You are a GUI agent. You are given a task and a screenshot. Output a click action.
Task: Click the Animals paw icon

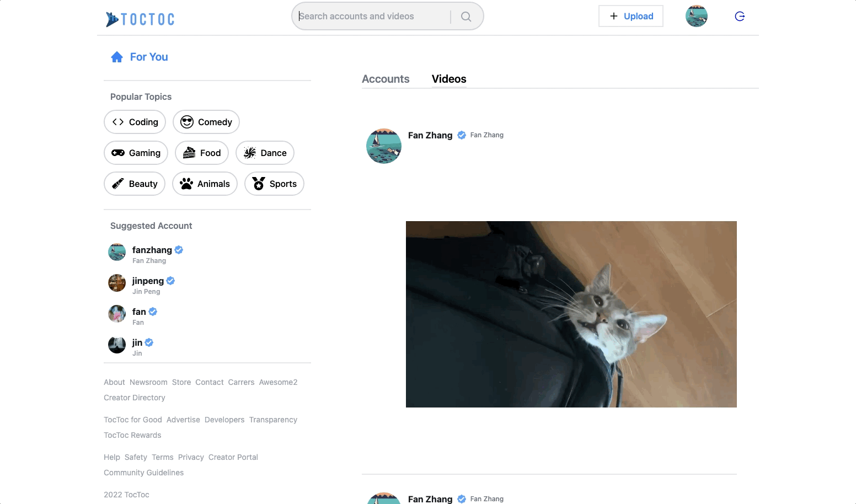[187, 184]
